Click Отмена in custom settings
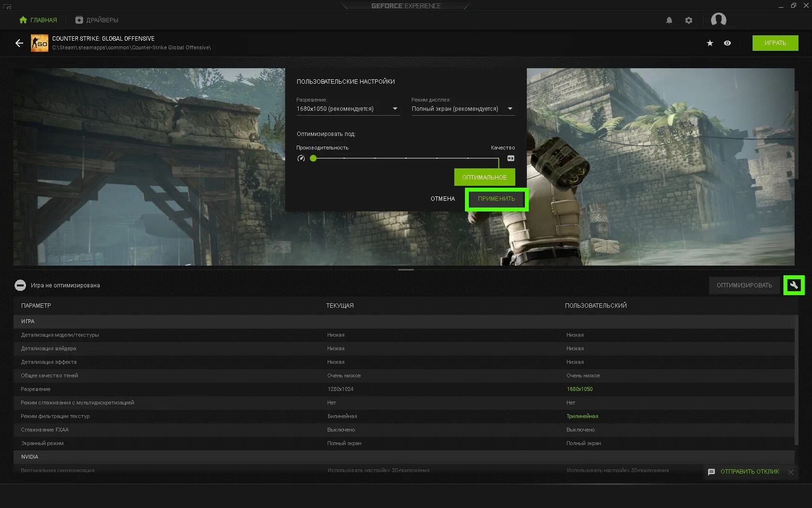This screenshot has width=812, height=508. pos(443,199)
